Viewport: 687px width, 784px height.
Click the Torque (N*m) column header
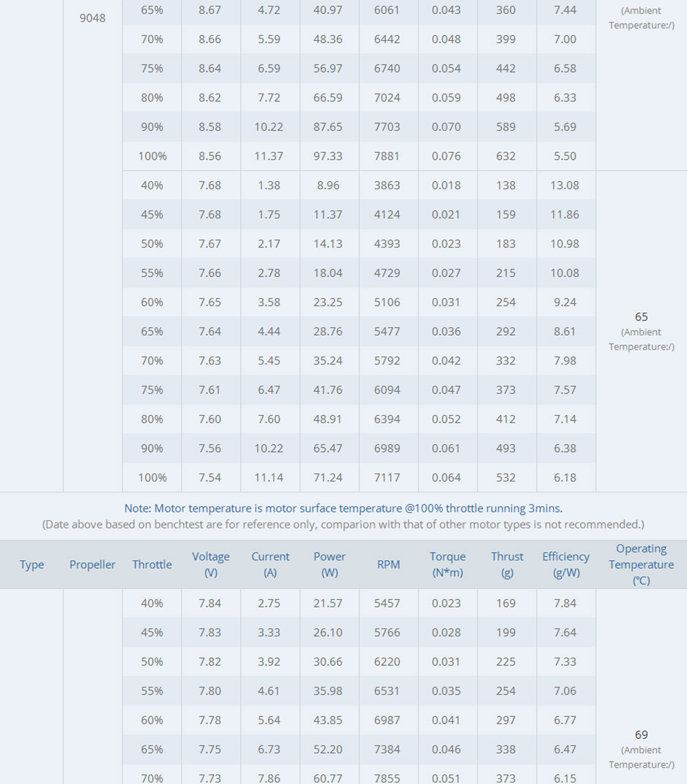448,564
